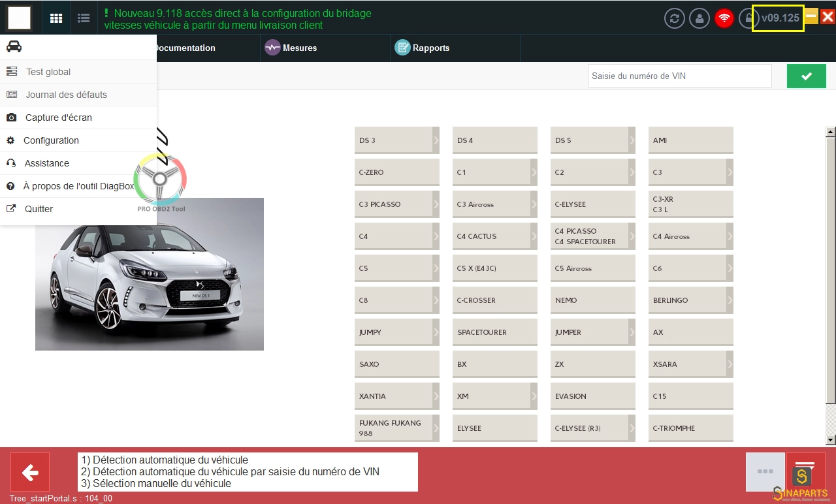Click the car icon at the menu top
This screenshot has height=504, width=836.
pyautogui.click(x=14, y=46)
